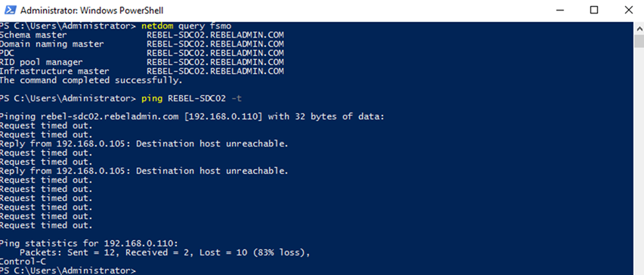This screenshot has height=275, width=644.
Task: Click the Domain naming master line
Action: pos(141,44)
